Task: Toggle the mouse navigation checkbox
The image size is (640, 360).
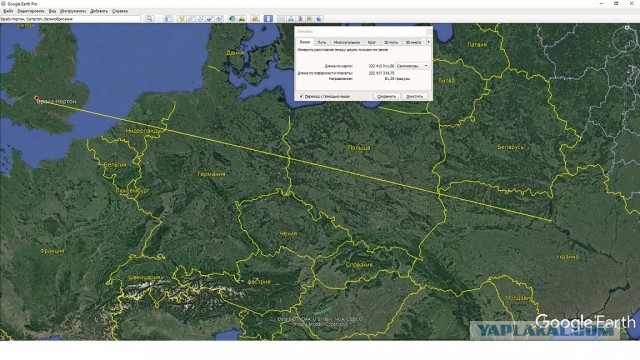Action: 301,96
